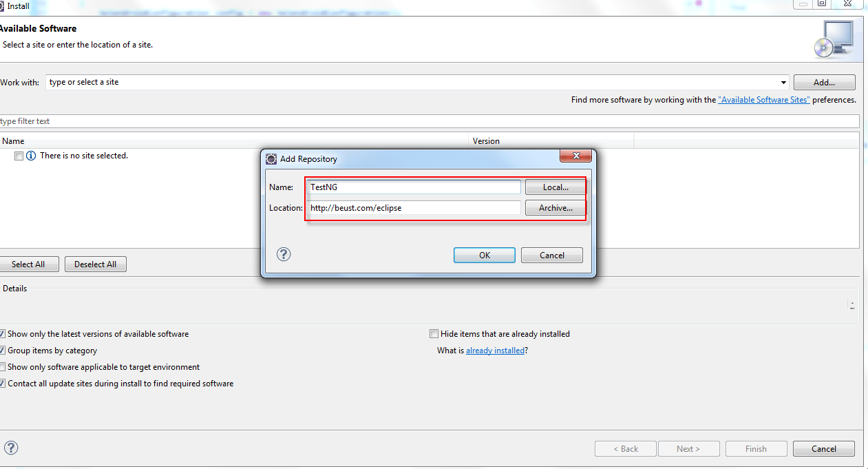This screenshot has width=868, height=469.
Task: Open the 'Work with' site dropdown arrow
Action: pyautogui.click(x=783, y=83)
